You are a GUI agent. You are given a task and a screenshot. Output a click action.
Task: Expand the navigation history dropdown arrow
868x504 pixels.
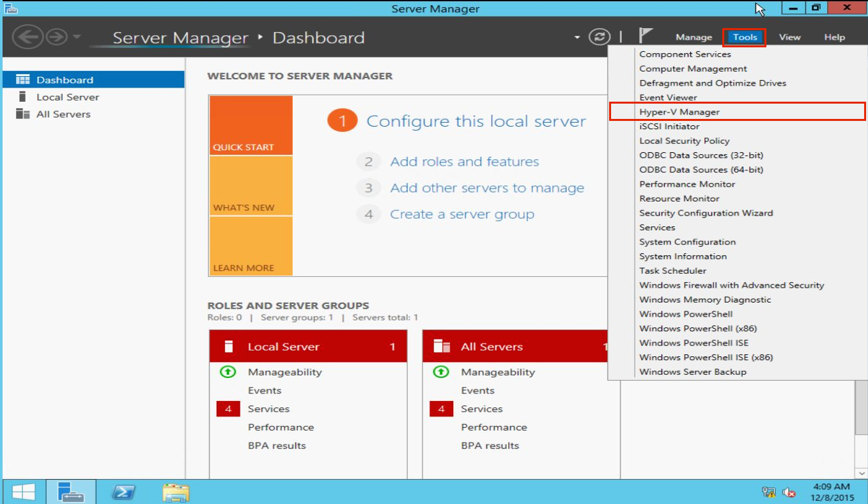pyautogui.click(x=77, y=36)
